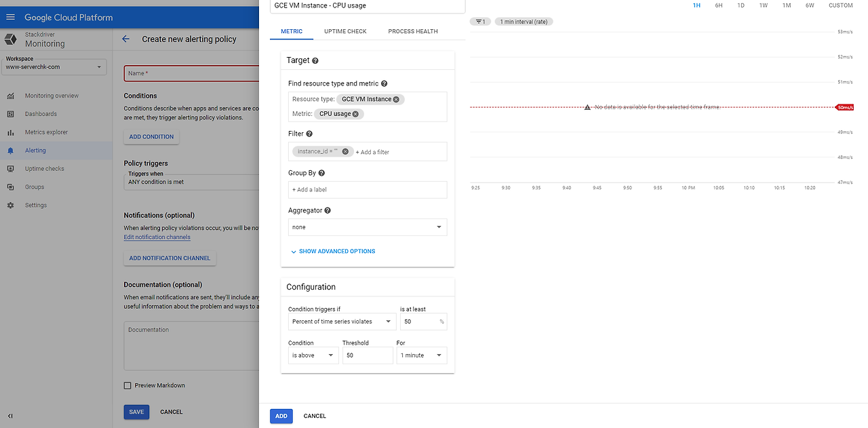Click the Alerting bell icon
Viewport: 868px width, 428px height.
coord(10,151)
